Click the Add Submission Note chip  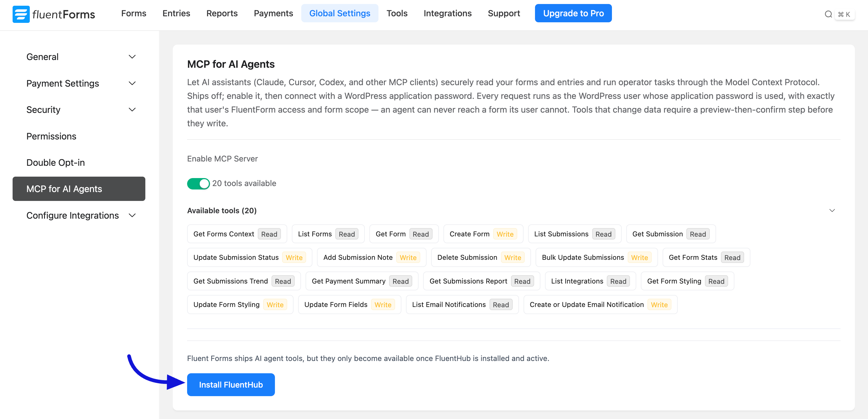coord(372,258)
